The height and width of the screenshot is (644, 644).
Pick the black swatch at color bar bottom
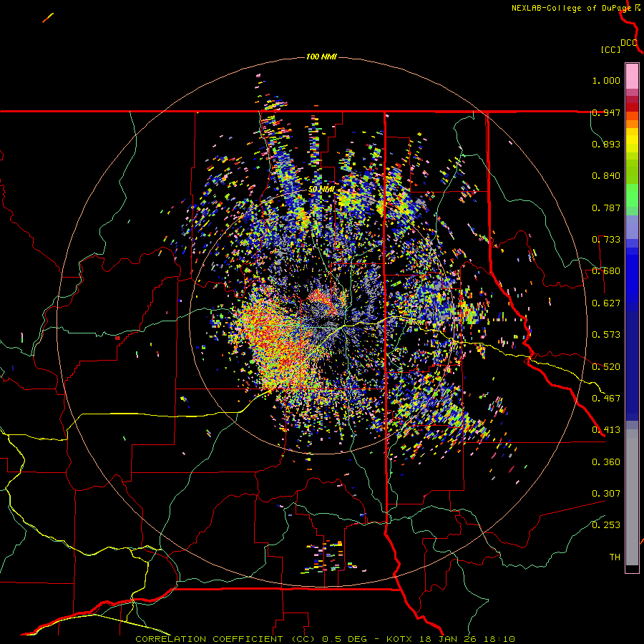coord(632,568)
